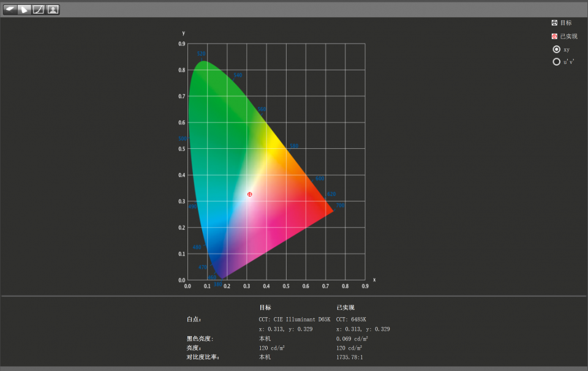Click the 1735.78:1 contrast ratio value
588x371 pixels.
[350, 357]
